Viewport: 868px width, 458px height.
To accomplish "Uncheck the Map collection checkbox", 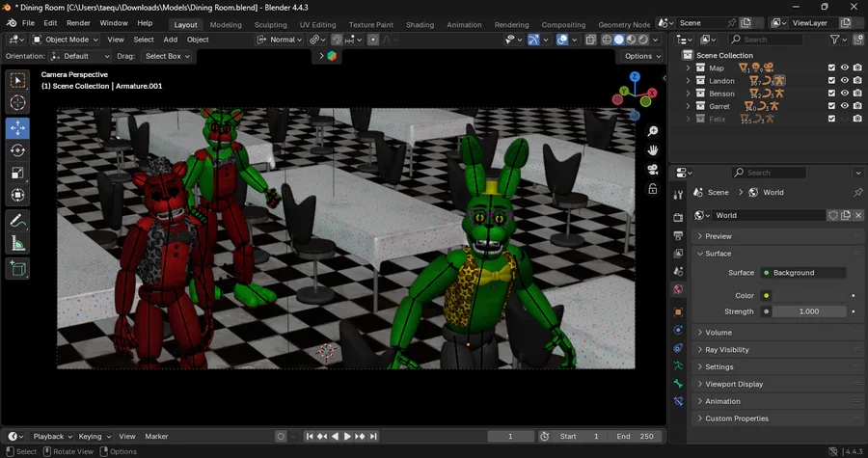I will coord(831,67).
